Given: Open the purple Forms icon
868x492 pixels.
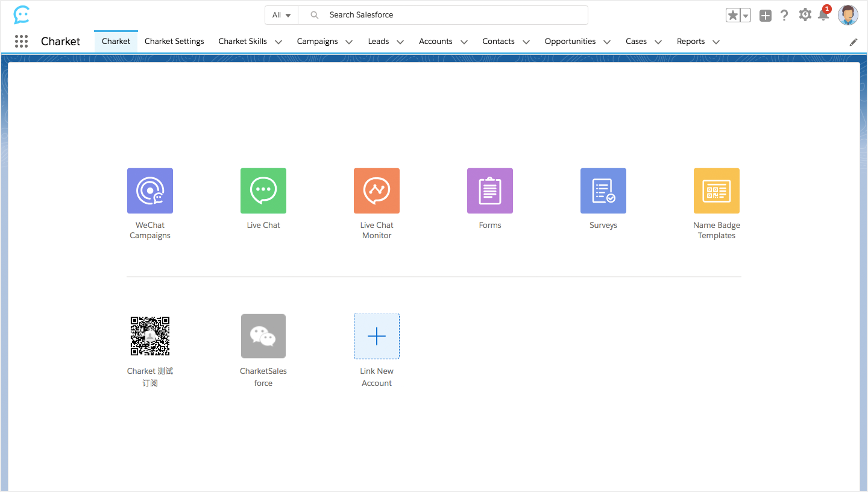Looking at the screenshot, I should 490,191.
